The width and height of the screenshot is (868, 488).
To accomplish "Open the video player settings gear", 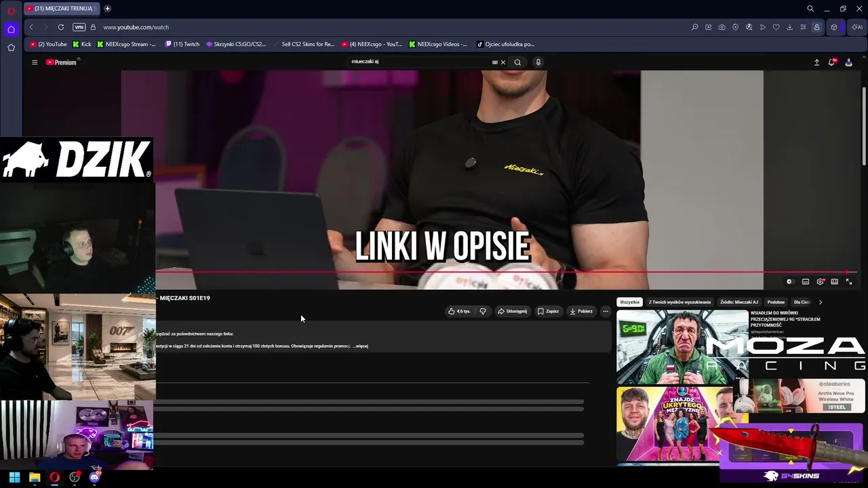I will coord(820,281).
